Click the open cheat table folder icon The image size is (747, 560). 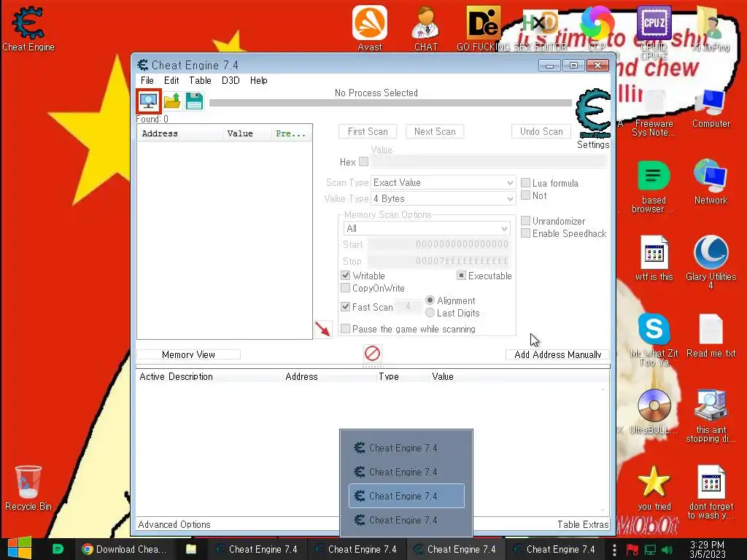(x=172, y=101)
